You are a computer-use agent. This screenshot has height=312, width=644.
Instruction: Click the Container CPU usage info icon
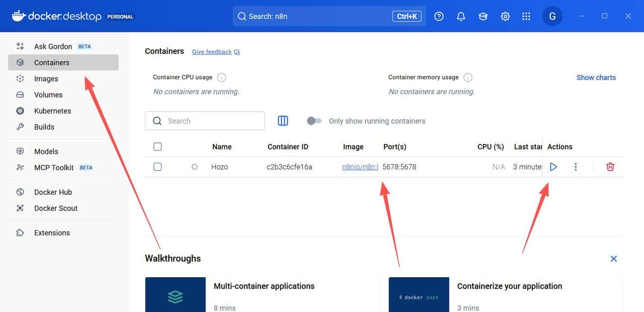[221, 77]
